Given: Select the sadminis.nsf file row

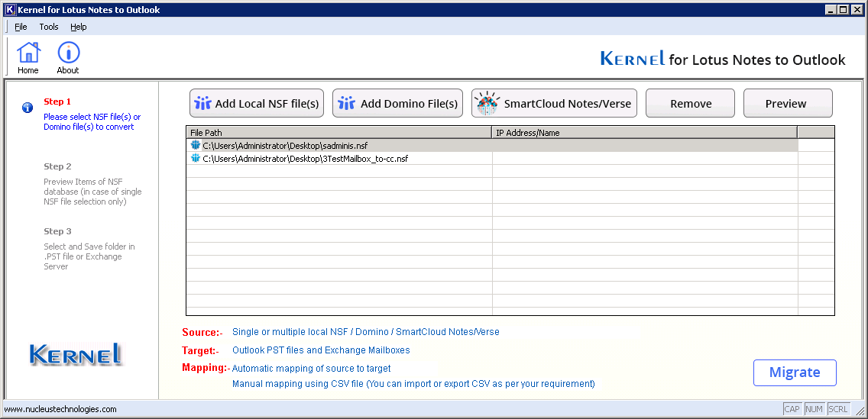Looking at the screenshot, I should pyautogui.click(x=492, y=145).
